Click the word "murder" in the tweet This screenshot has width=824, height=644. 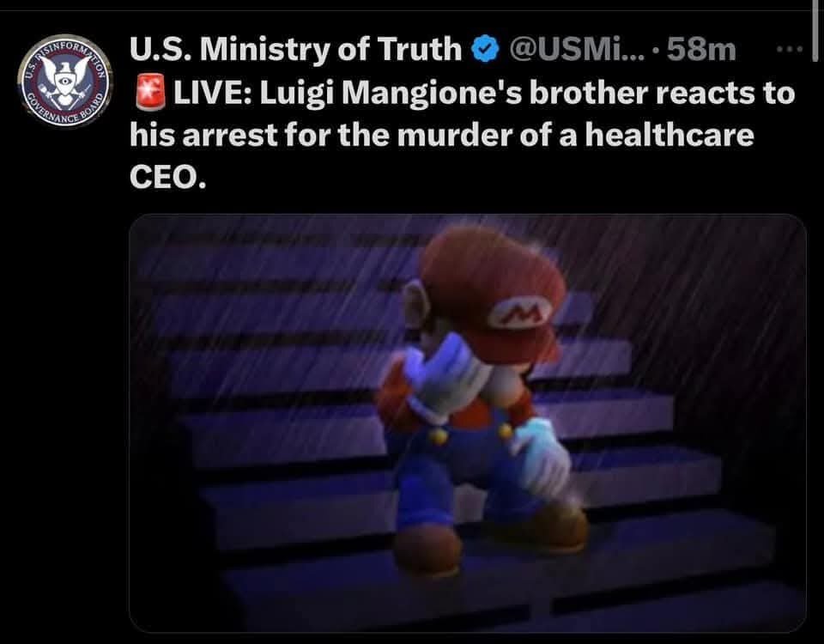410,135
